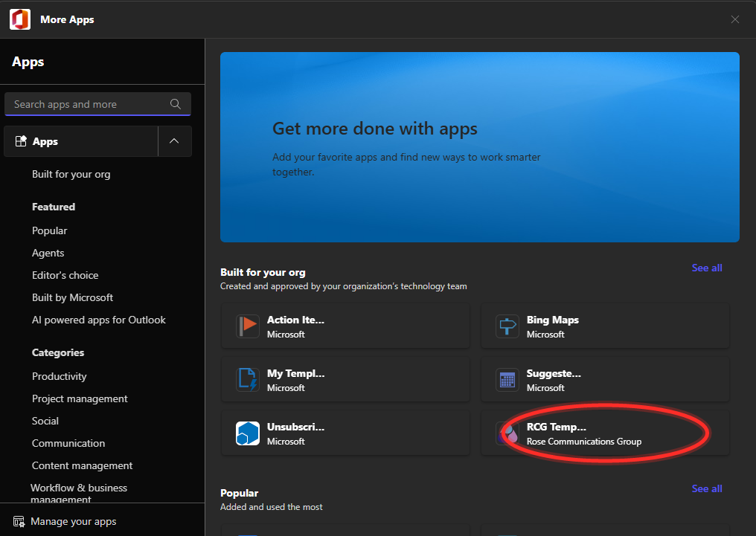The height and width of the screenshot is (536, 756).
Task: Open the Action Items app icon
Action: (x=248, y=326)
